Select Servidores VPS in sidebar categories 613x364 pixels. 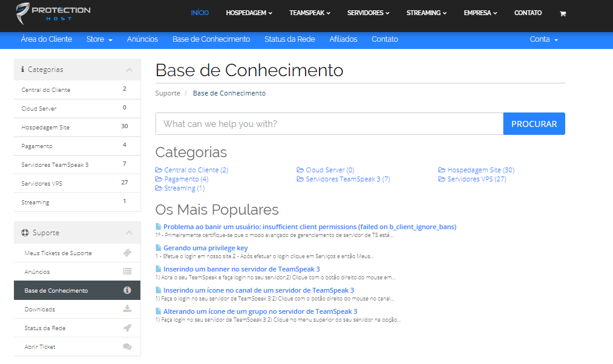point(77,184)
